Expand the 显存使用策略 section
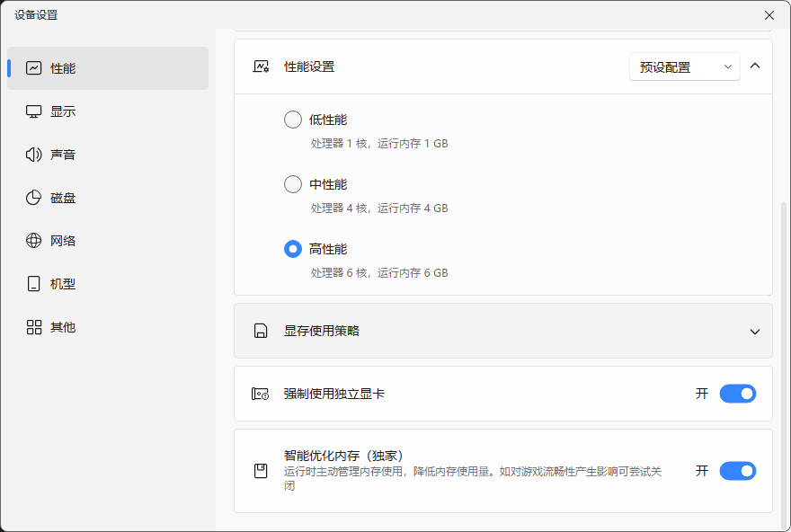791x532 pixels. pyautogui.click(x=755, y=331)
